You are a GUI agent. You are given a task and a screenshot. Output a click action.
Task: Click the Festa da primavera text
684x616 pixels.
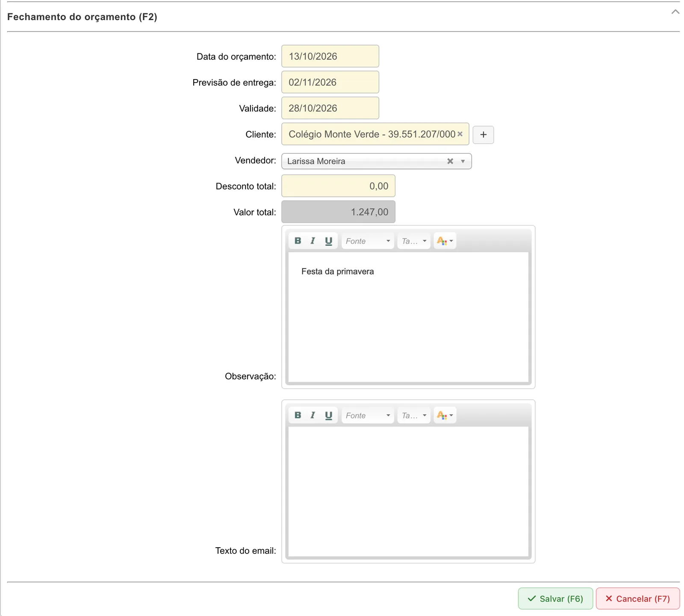tap(337, 271)
